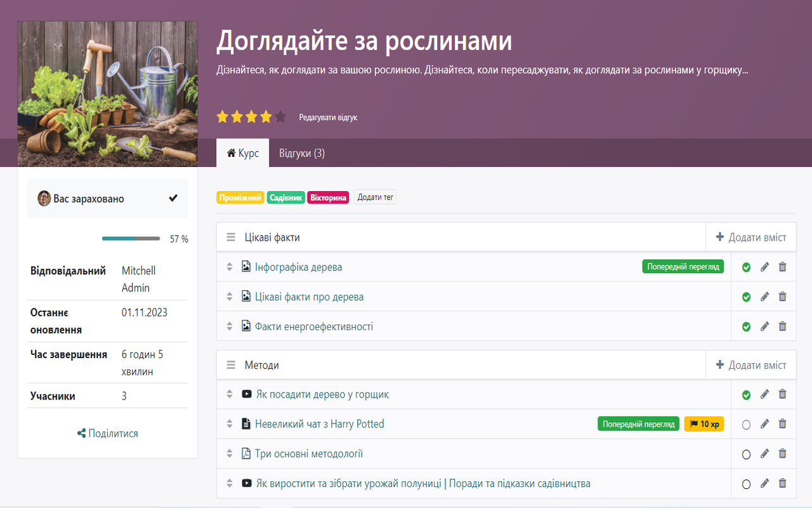This screenshot has width=812, height=508.
Task: Delete Цікаві факти про дерева using trash icon
Action: (782, 297)
